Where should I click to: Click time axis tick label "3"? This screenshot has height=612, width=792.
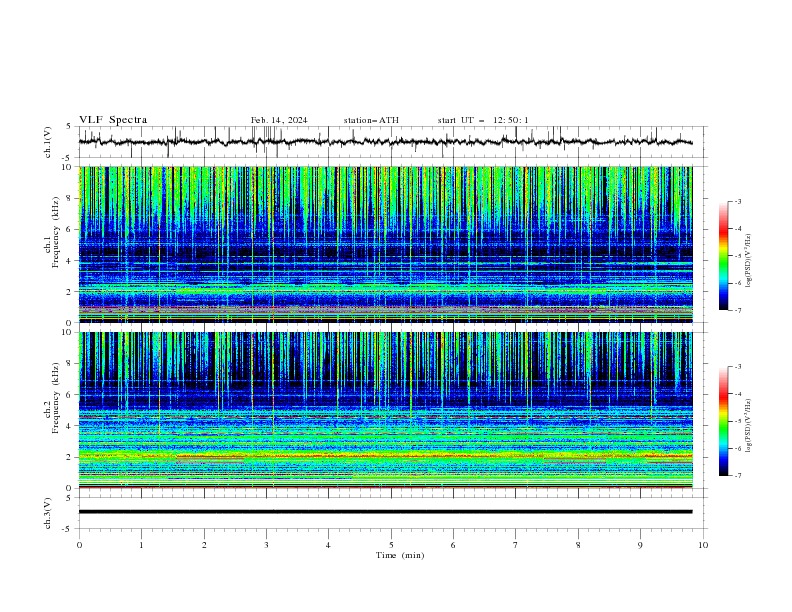pyautogui.click(x=266, y=545)
